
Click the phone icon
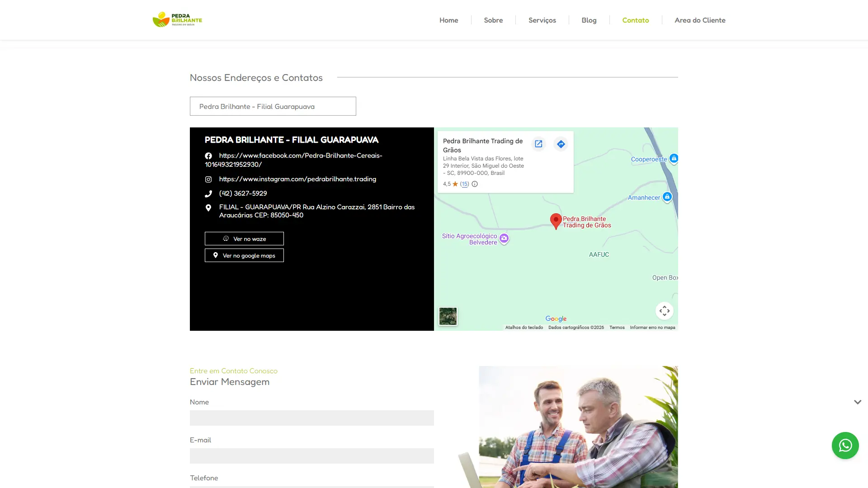(x=208, y=194)
